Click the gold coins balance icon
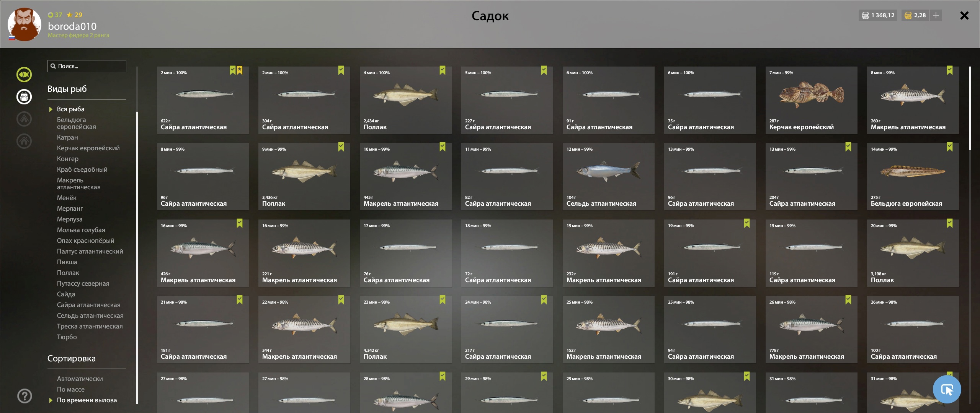The image size is (980, 413). coord(908,15)
